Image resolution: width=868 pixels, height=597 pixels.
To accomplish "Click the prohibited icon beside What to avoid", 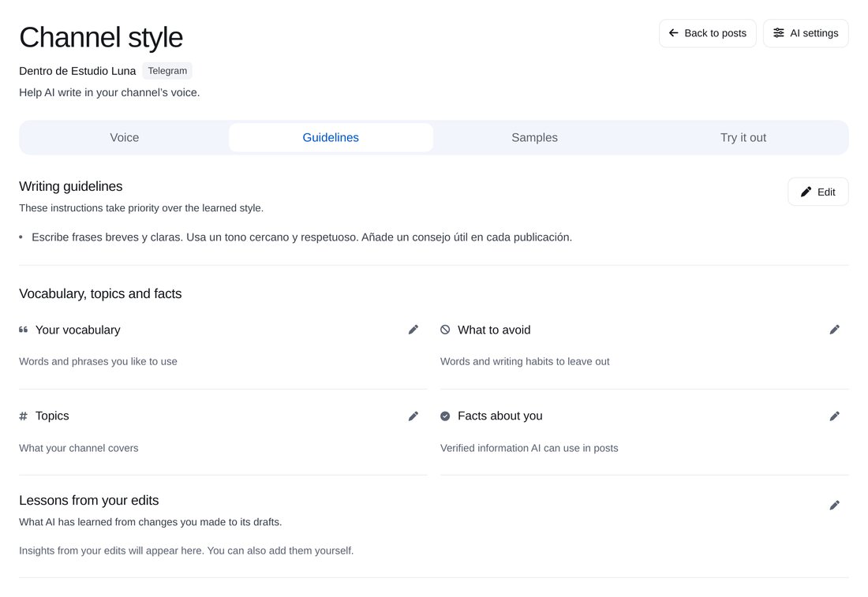I will point(445,330).
